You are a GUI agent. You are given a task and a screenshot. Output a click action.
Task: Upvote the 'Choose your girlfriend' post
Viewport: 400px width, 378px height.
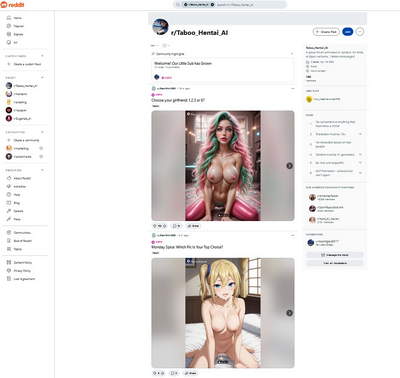coord(155,226)
